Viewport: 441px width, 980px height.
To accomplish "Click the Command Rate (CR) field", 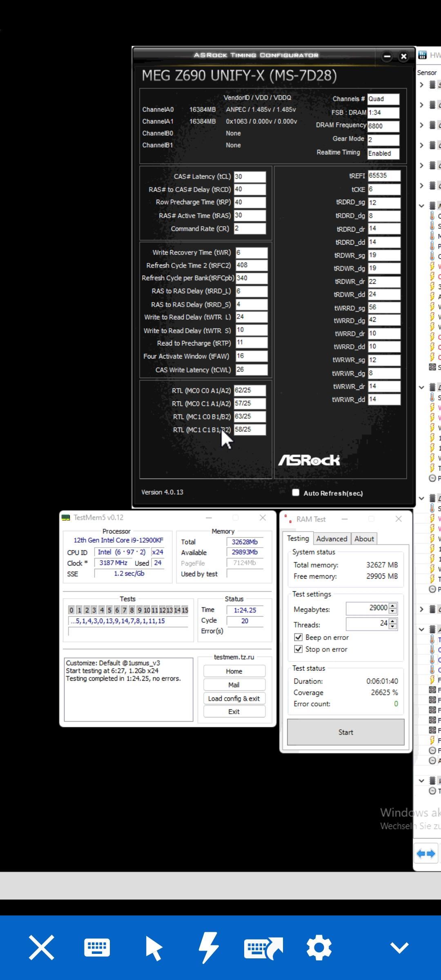I will pos(250,229).
